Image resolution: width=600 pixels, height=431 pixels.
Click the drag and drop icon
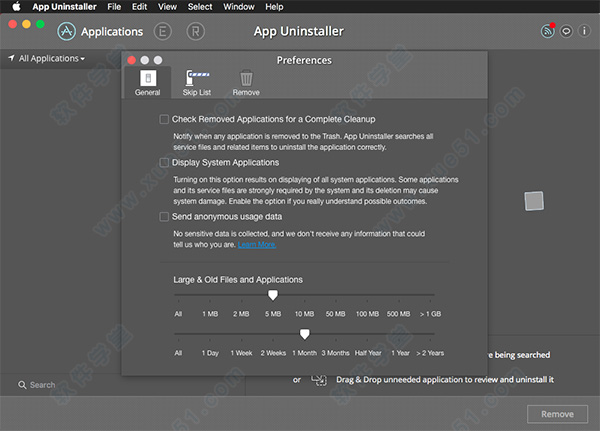coord(319,380)
